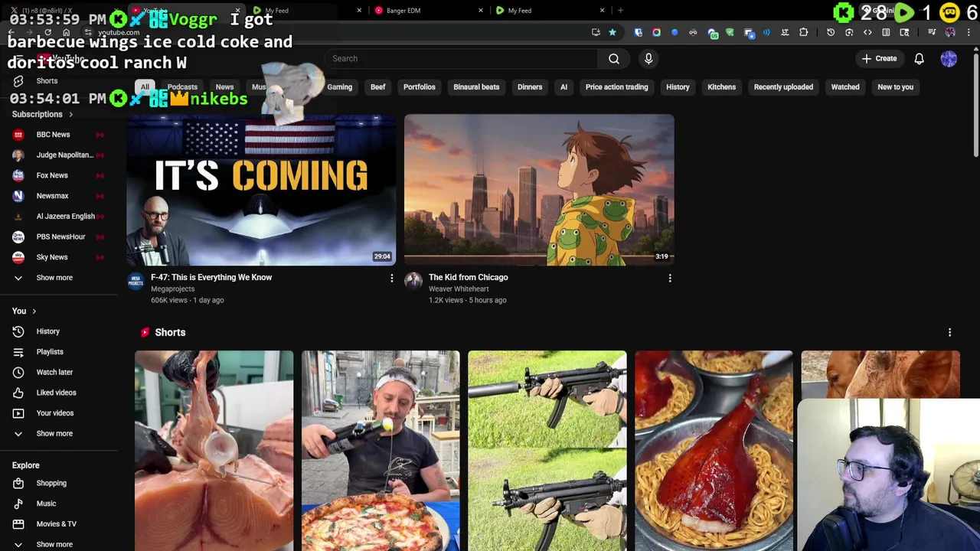980x551 pixels.
Task: Open the Chrome profile avatar
Action: pos(950,32)
